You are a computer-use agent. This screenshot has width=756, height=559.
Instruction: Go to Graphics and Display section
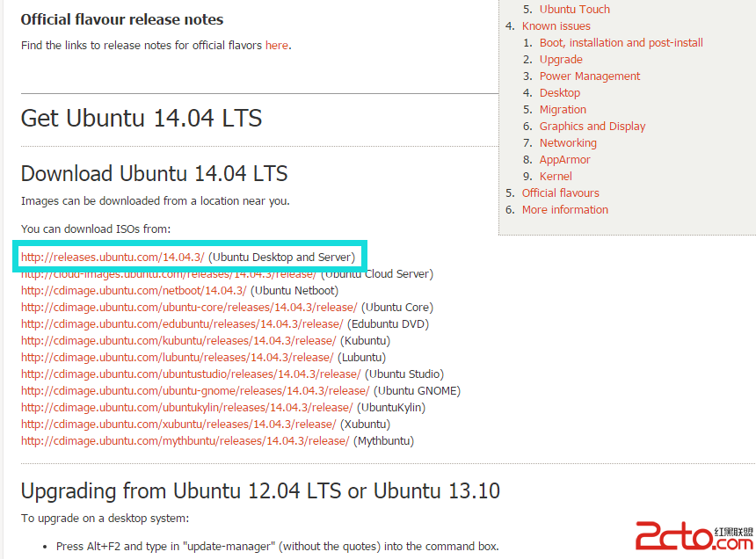click(592, 127)
